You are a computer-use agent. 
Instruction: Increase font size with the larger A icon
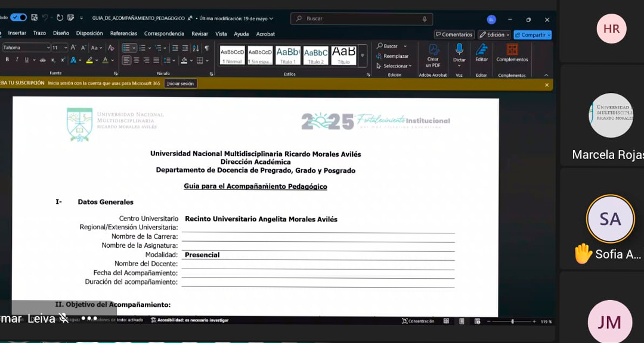tap(73, 48)
